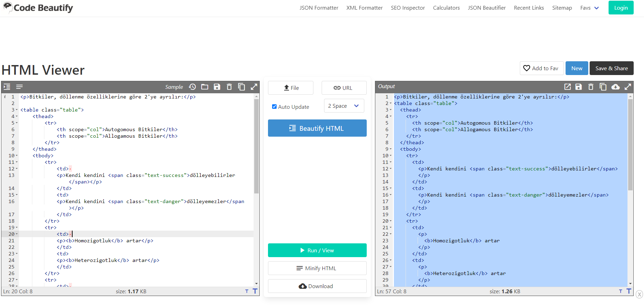Screen dimensions: 644x306
Task: Click the Beautify HTML button
Action: [x=317, y=128]
